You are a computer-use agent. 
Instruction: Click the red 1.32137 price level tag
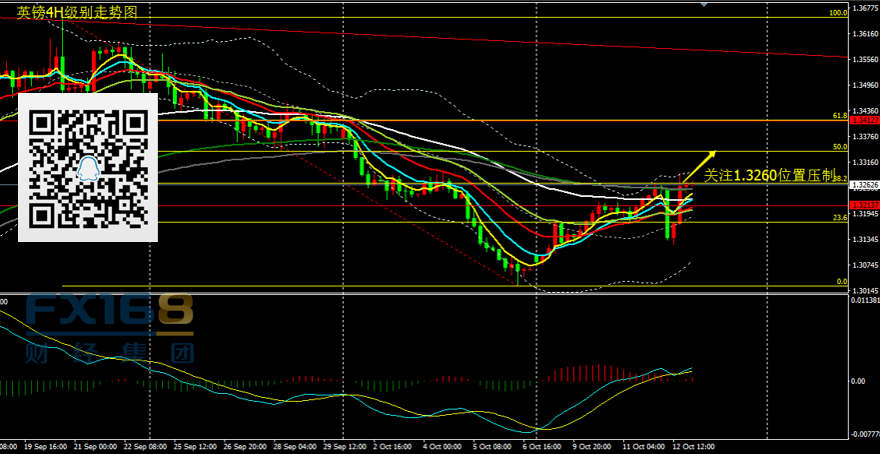click(x=864, y=205)
